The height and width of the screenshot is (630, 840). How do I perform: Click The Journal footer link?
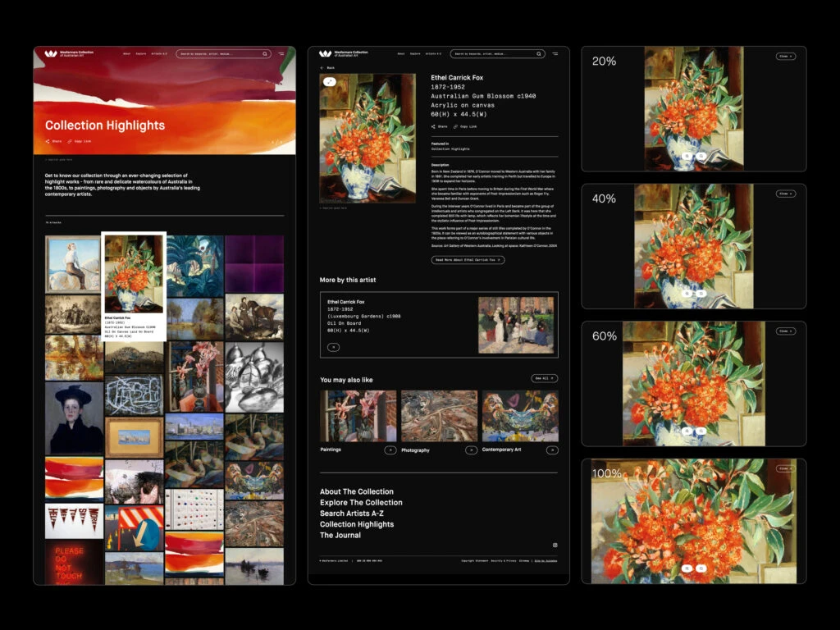[340, 536]
